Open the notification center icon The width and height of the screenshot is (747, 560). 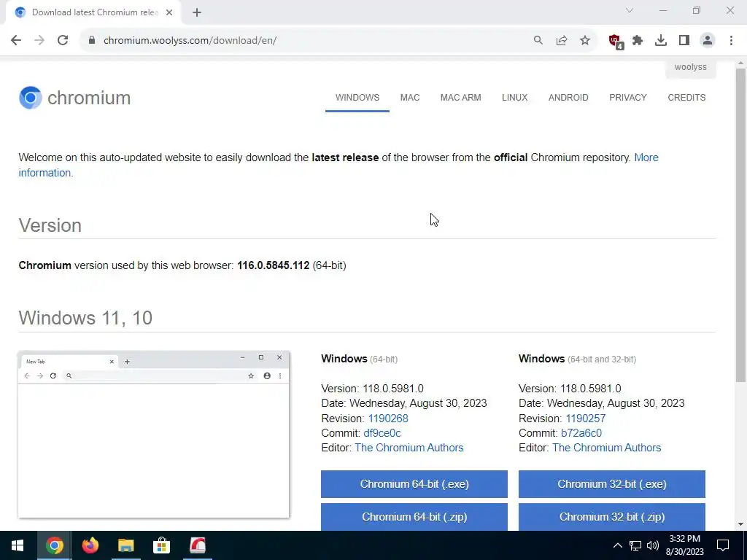(x=723, y=545)
